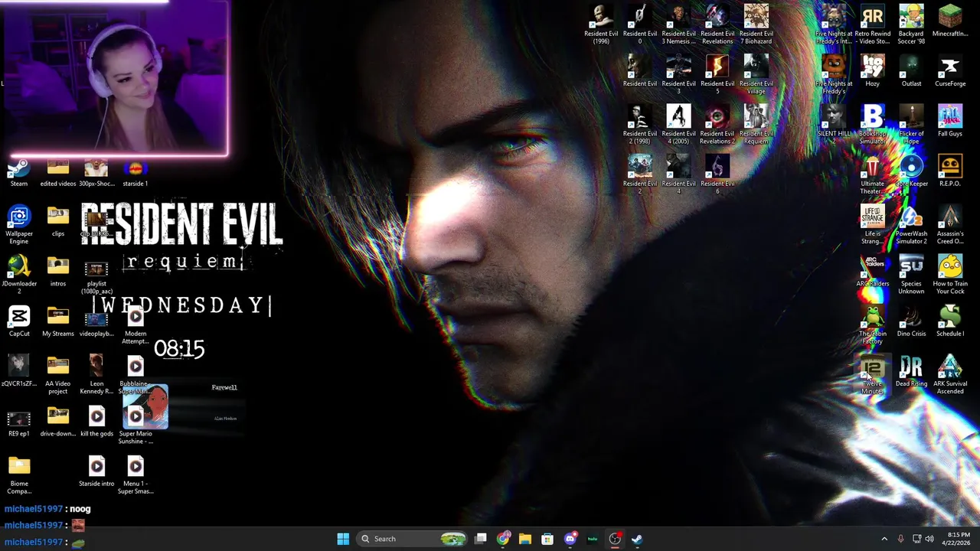Select the Assassin's Creed shortcut
Image resolution: width=980 pixels, height=551 pixels.
point(950,225)
